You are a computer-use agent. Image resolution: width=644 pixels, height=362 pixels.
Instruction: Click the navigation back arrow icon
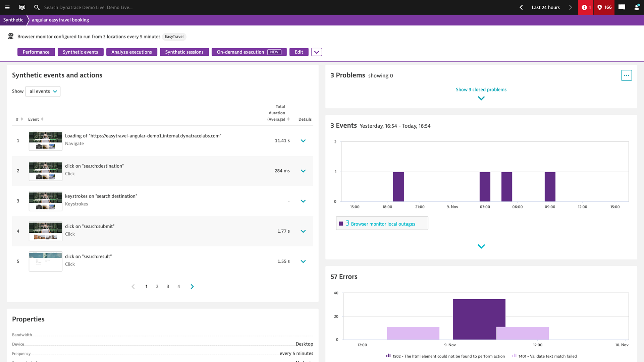pos(521,7)
